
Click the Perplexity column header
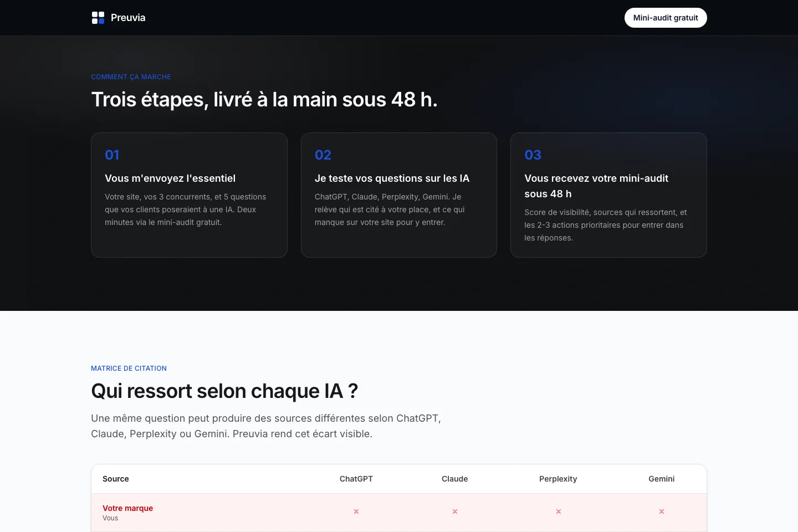(558, 479)
